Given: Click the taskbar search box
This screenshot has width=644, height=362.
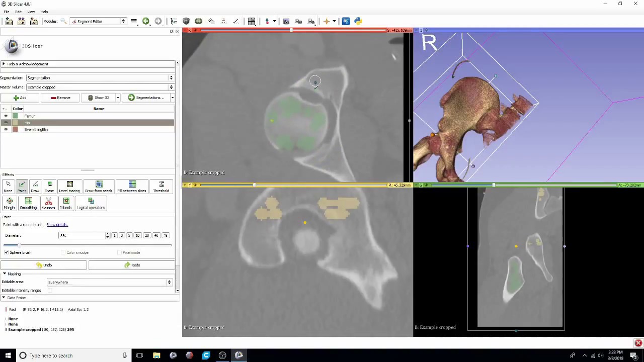Looking at the screenshot, I should pyautogui.click(x=73, y=355).
